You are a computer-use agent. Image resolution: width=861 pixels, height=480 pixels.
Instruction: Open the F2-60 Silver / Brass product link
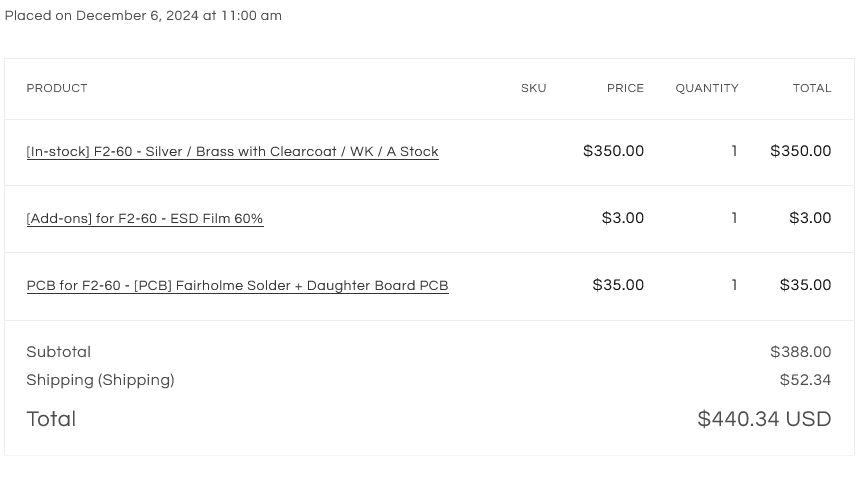tap(232, 152)
